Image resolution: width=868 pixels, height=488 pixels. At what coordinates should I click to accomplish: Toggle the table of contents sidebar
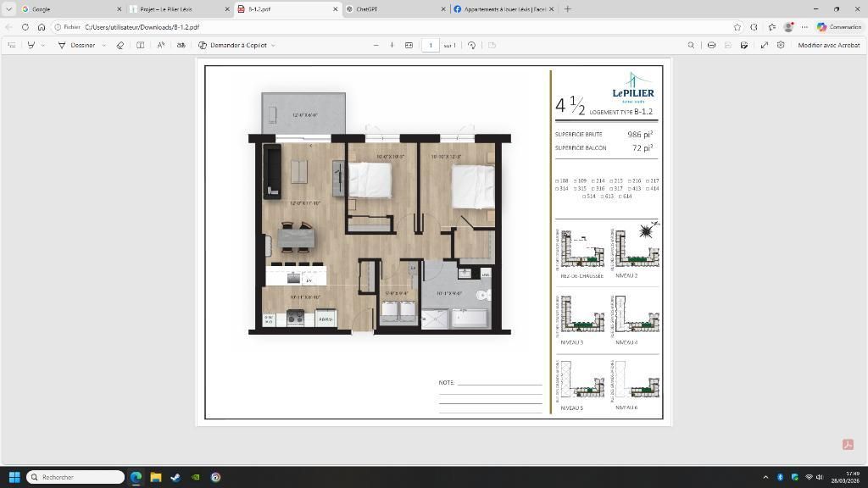(12, 45)
